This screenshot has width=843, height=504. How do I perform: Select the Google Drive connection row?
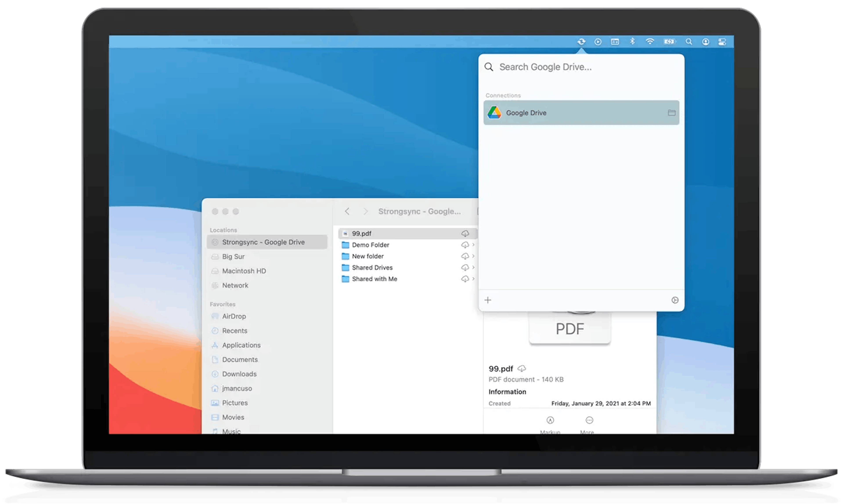581,113
